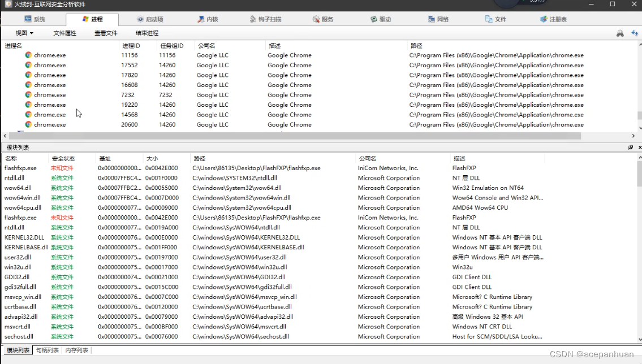Click Chrome icon of process 16608
This screenshot has height=364, width=642.
(28, 85)
